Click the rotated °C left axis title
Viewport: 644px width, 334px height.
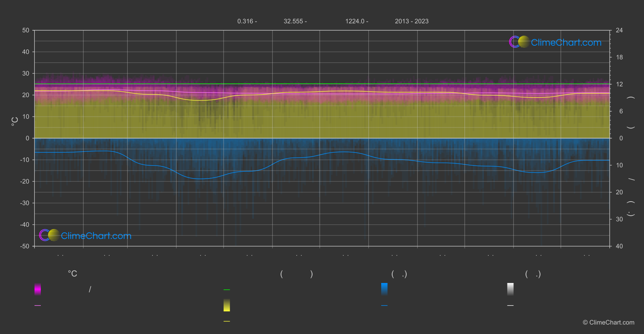click(15, 121)
